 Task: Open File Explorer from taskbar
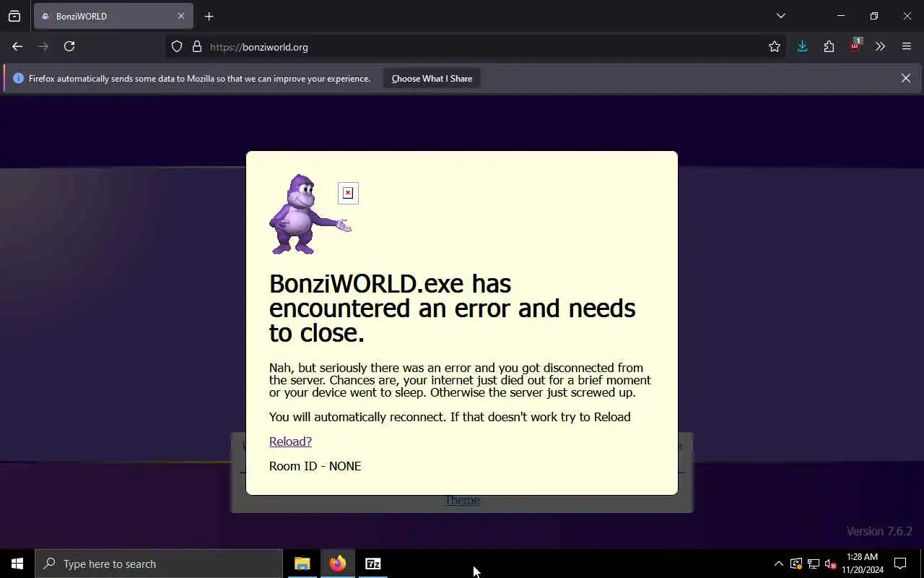pos(302,564)
